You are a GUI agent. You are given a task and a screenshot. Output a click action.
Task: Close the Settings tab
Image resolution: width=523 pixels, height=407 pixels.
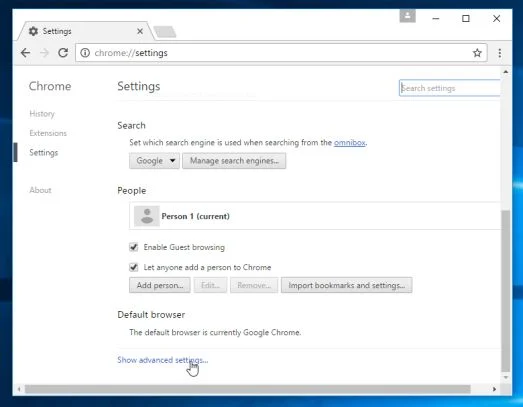click(x=140, y=31)
